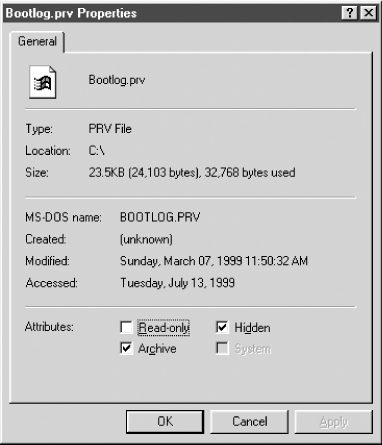382x445 pixels.
Task: Click the disabled System checkbox
Action: pos(222,348)
